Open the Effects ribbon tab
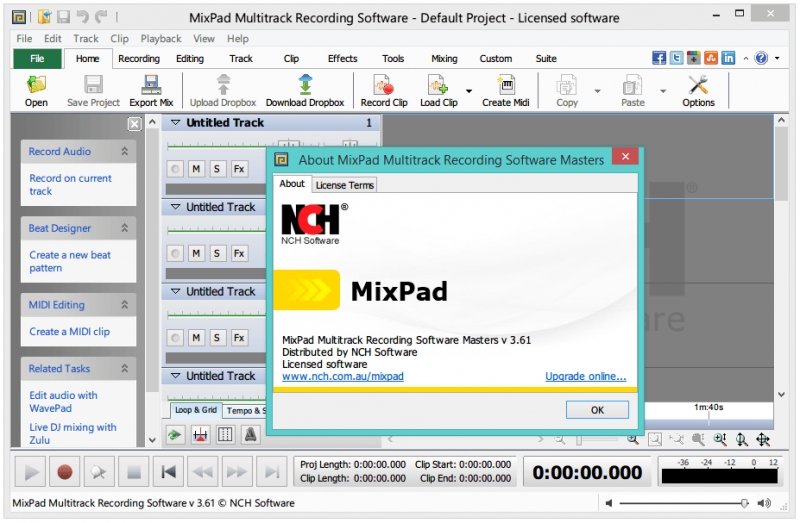Image resolution: width=800 pixels, height=523 pixels. (342, 59)
